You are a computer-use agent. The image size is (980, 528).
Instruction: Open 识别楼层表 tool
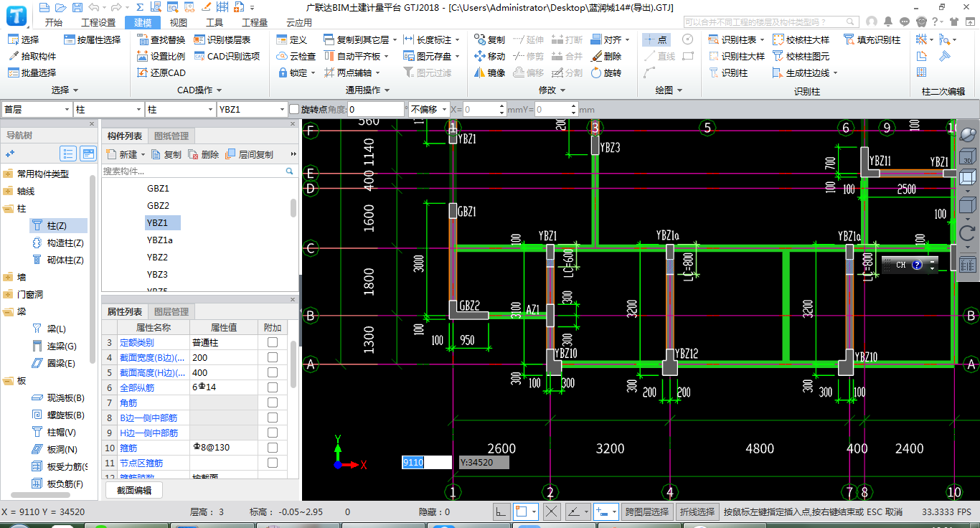click(x=222, y=39)
